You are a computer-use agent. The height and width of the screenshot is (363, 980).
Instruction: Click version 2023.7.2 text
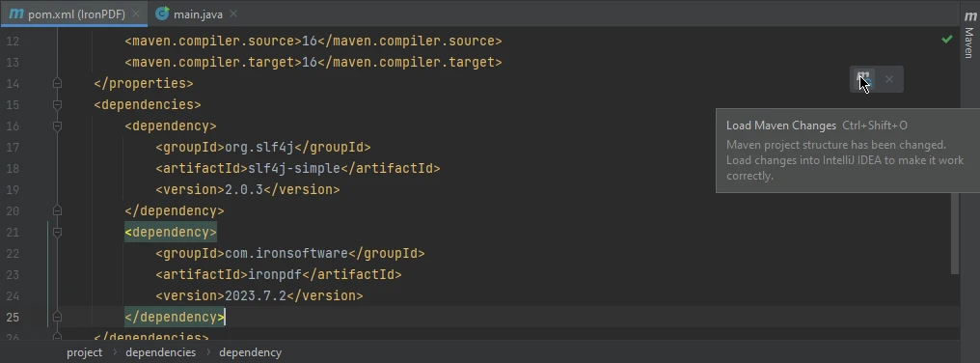(256, 295)
